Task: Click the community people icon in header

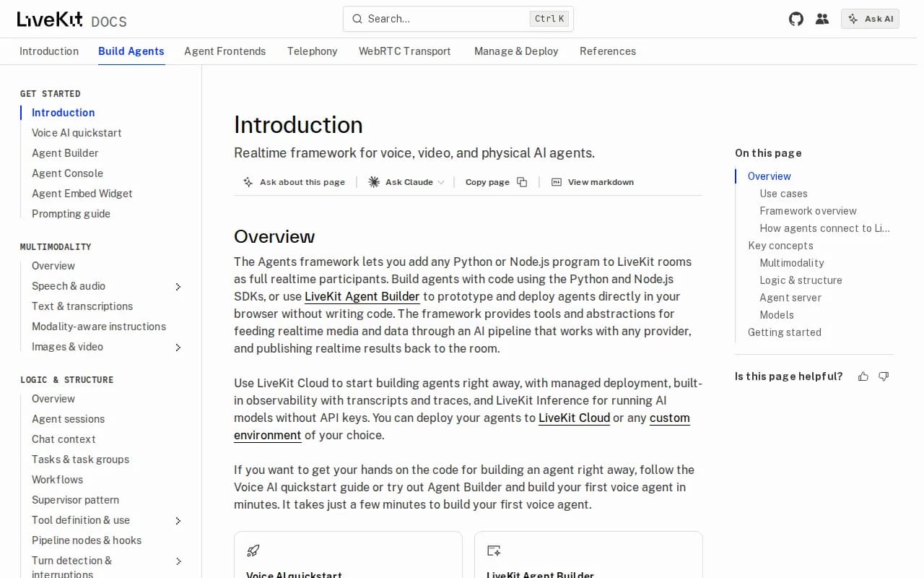Action: click(x=822, y=19)
